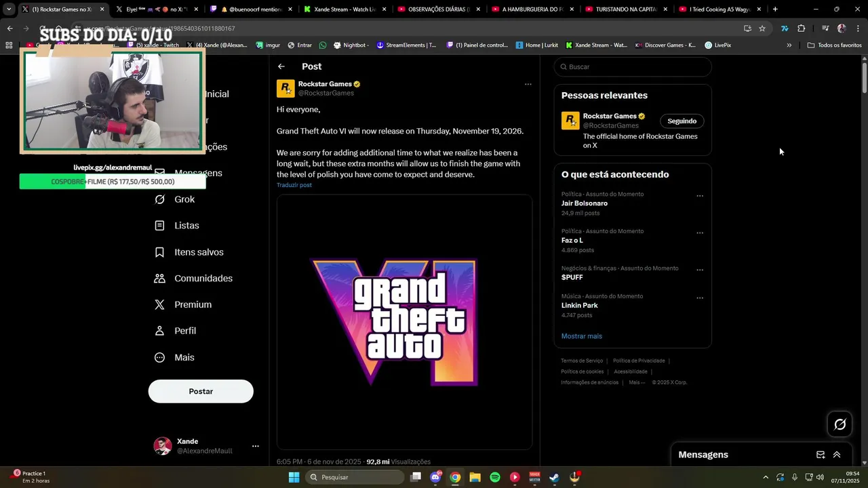Viewport: 868px width, 488px height.
Task: Switch to OBSERVAÇÕES DIÁRIAS YouTube tab
Action: coord(439,9)
